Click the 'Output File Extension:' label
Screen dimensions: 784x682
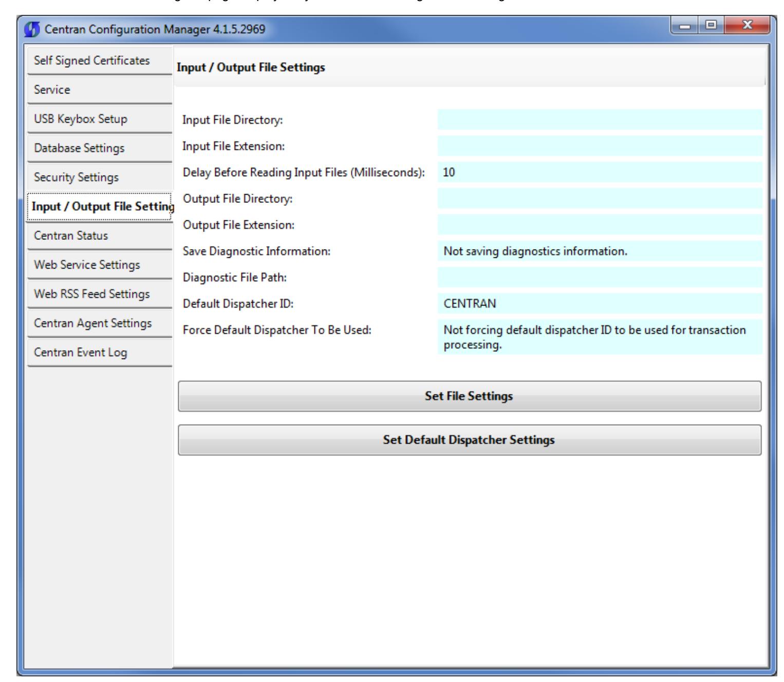coord(238,225)
